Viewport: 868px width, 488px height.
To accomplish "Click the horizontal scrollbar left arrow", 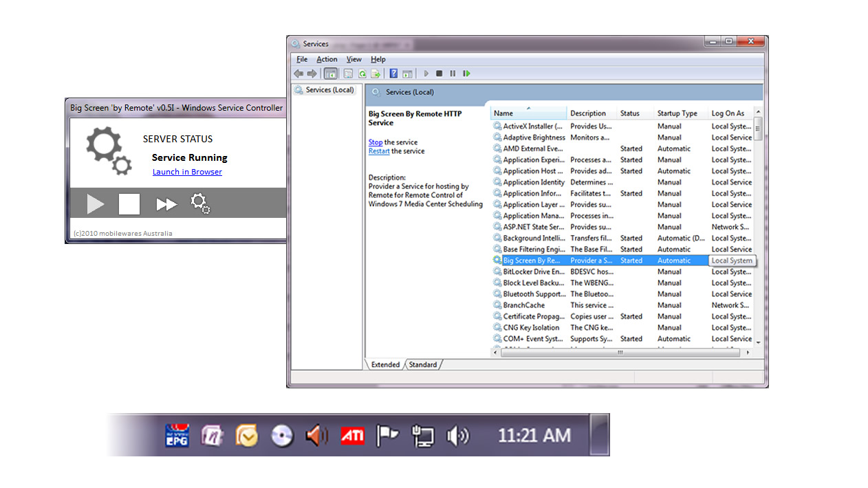I will coord(495,353).
